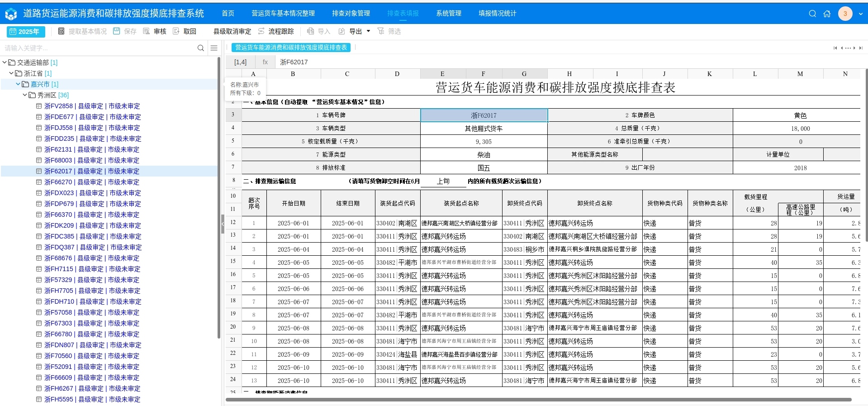Select the 车辆号牌 cell 浙F62017
The image size is (868, 406).
[484, 115]
